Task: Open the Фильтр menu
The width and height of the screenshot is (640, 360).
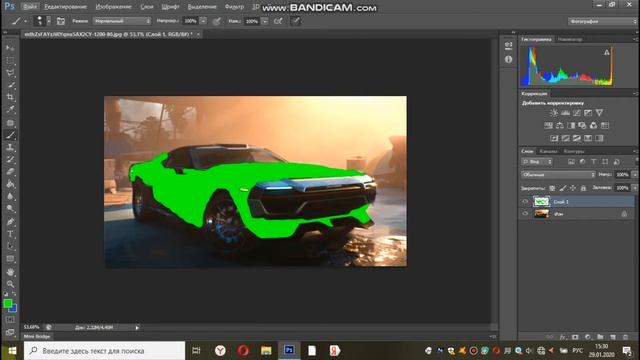Action: pyautogui.click(x=234, y=7)
